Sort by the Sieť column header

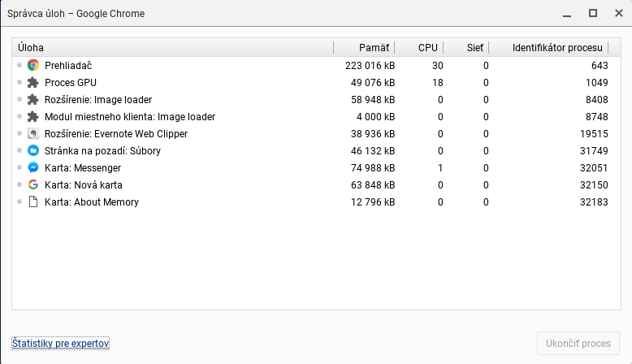(x=475, y=48)
